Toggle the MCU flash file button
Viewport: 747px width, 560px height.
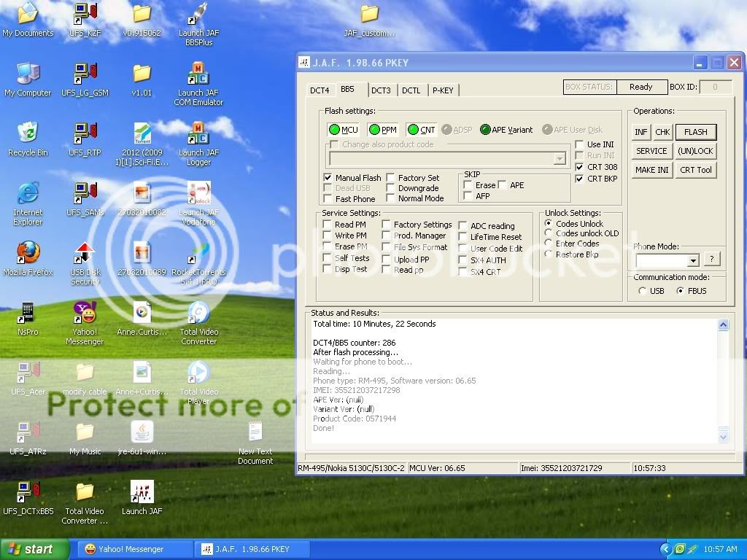coord(344,130)
